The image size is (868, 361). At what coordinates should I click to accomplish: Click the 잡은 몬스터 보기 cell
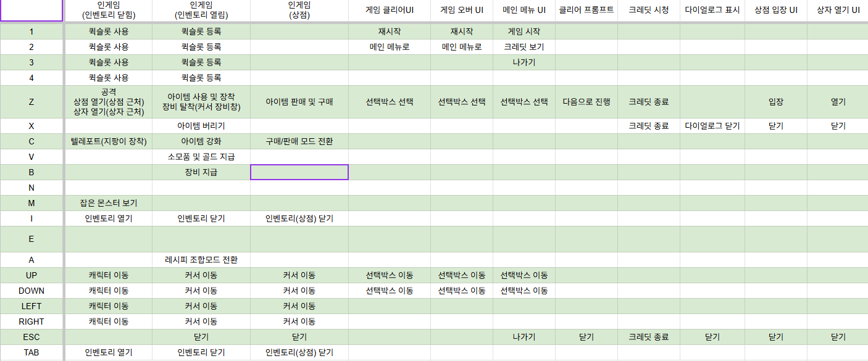point(109,203)
